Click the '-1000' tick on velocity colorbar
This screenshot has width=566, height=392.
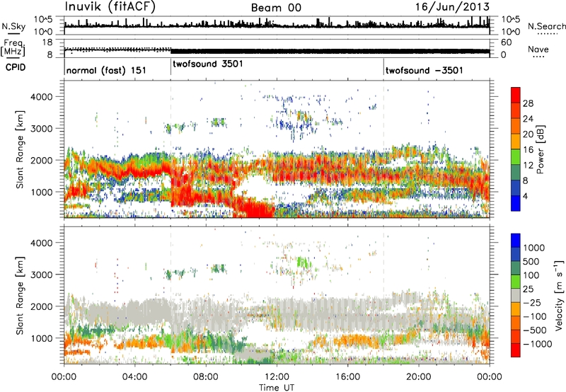538,344
